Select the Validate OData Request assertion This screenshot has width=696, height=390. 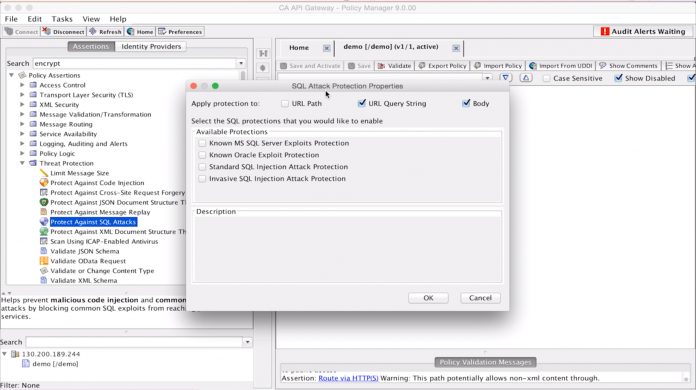tap(87, 261)
